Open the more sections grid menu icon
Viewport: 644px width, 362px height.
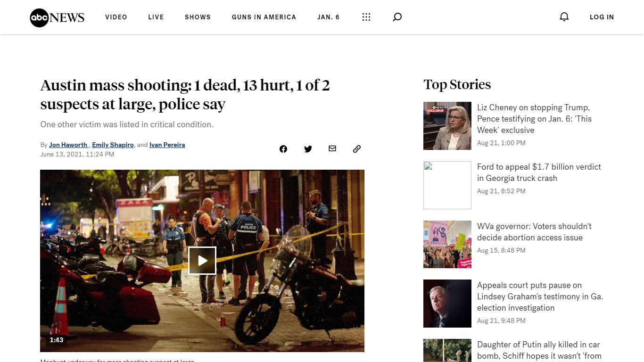click(366, 17)
